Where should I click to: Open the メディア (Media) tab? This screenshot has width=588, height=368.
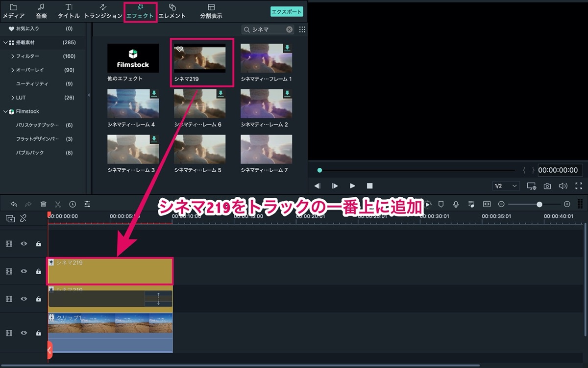point(14,11)
